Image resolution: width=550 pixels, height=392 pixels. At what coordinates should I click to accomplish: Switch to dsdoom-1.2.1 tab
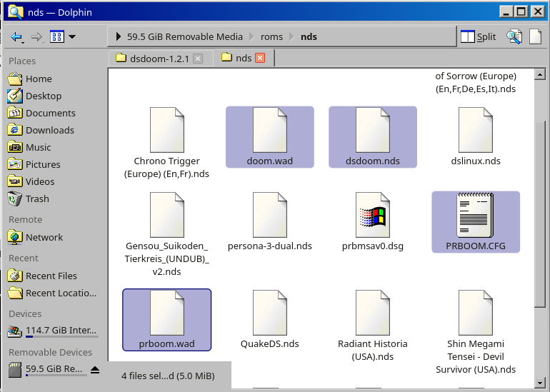tap(161, 59)
